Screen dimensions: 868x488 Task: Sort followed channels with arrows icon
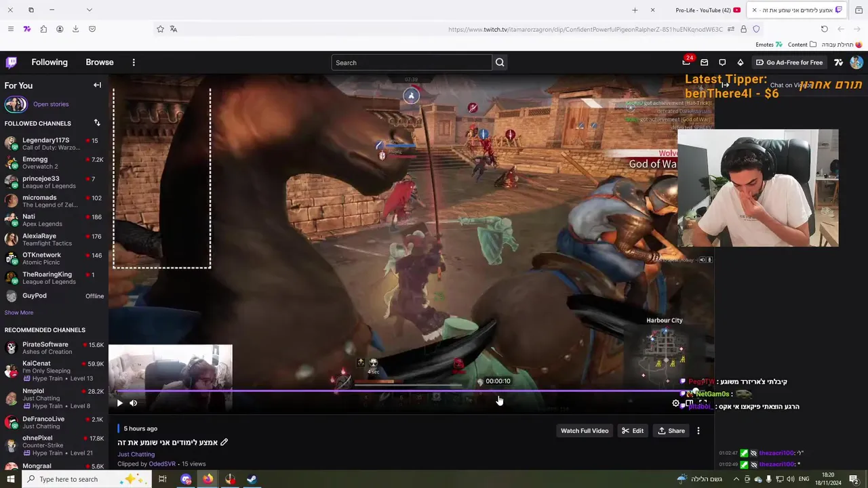pyautogui.click(x=97, y=123)
